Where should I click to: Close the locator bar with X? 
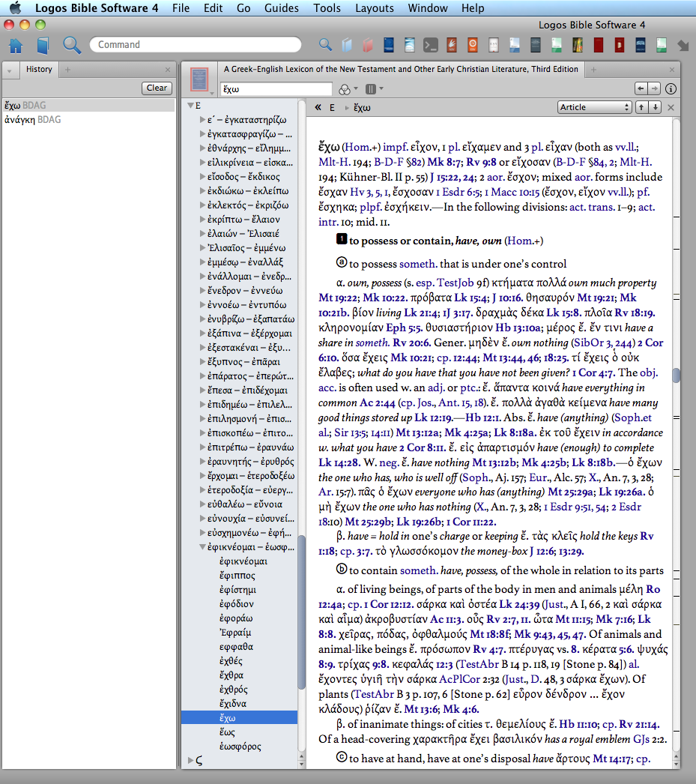pos(671,107)
